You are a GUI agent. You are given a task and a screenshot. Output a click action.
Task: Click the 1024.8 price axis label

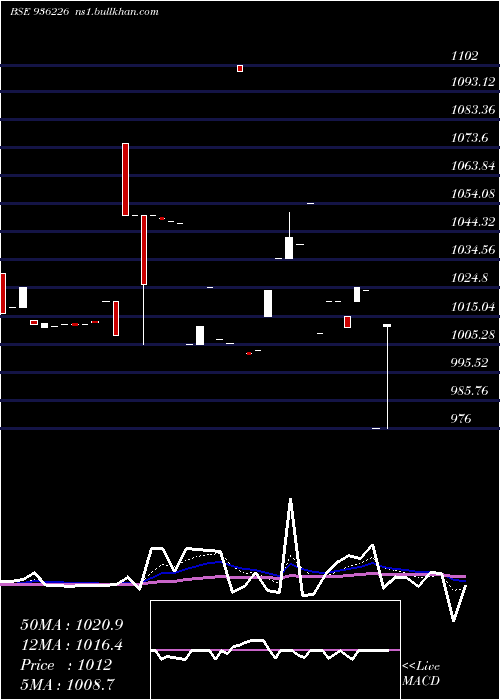click(469, 278)
